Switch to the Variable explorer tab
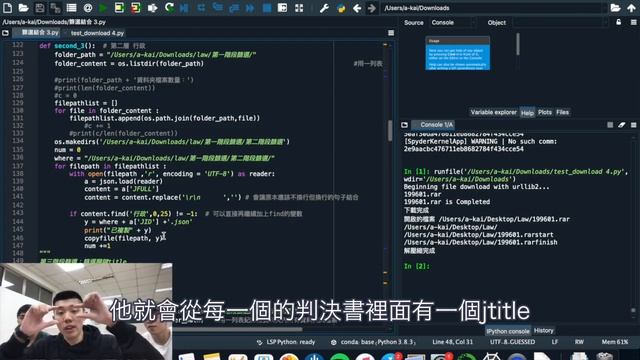Viewport: 640px width, 360px height. click(x=493, y=112)
